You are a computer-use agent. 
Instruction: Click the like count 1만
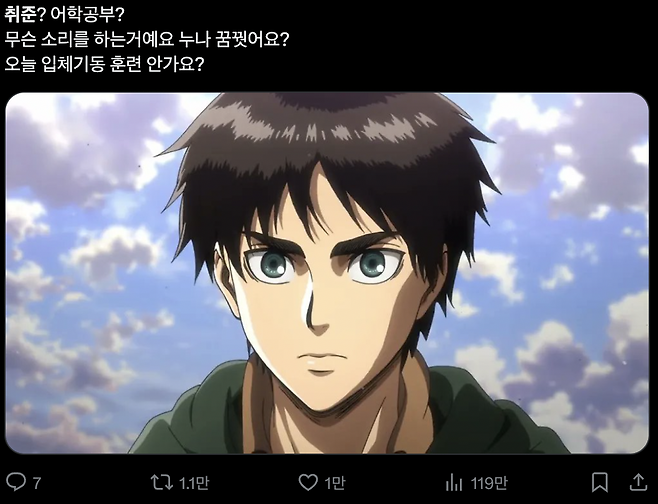tap(334, 483)
